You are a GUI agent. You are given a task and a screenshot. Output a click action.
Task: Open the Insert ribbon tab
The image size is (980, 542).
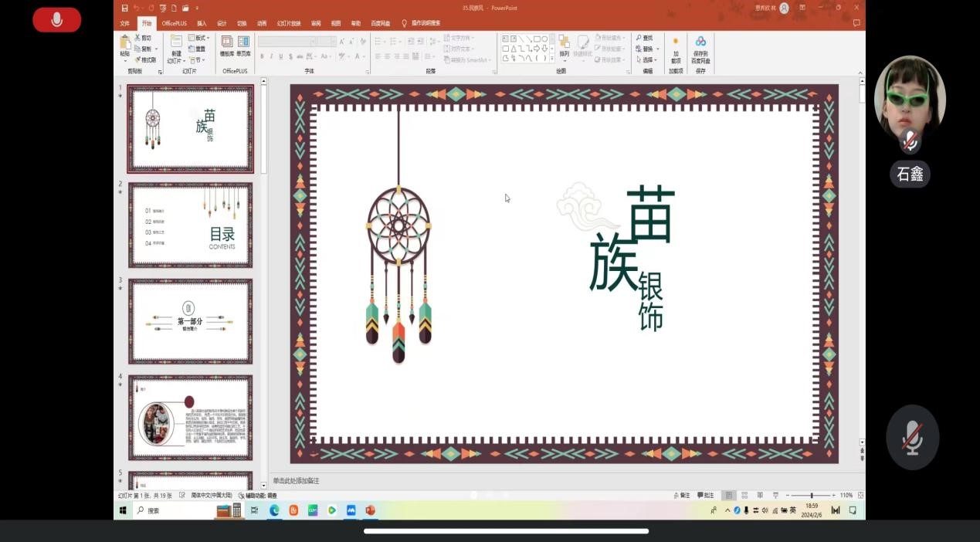click(x=202, y=23)
